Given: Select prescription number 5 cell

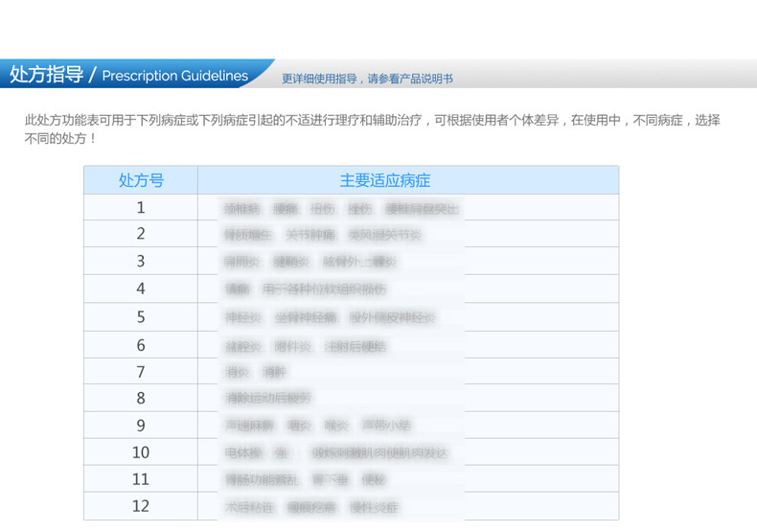Looking at the screenshot, I should pyautogui.click(x=141, y=317).
